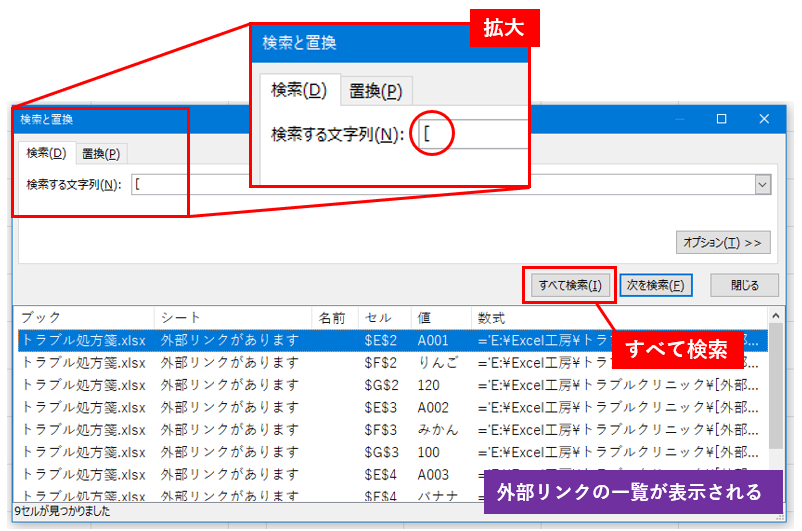
Task: Click the 値 column header
Action: pyautogui.click(x=440, y=318)
